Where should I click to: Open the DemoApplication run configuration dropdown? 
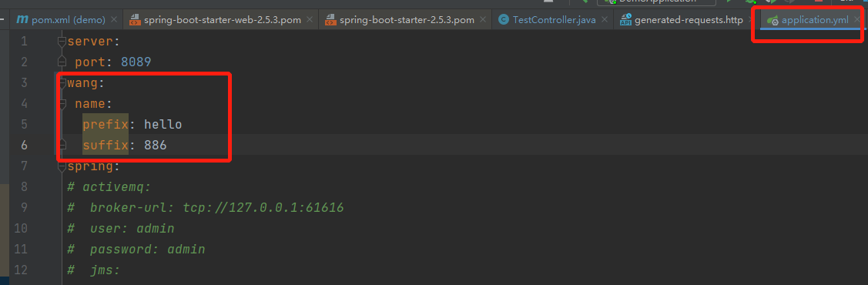[x=656, y=2]
